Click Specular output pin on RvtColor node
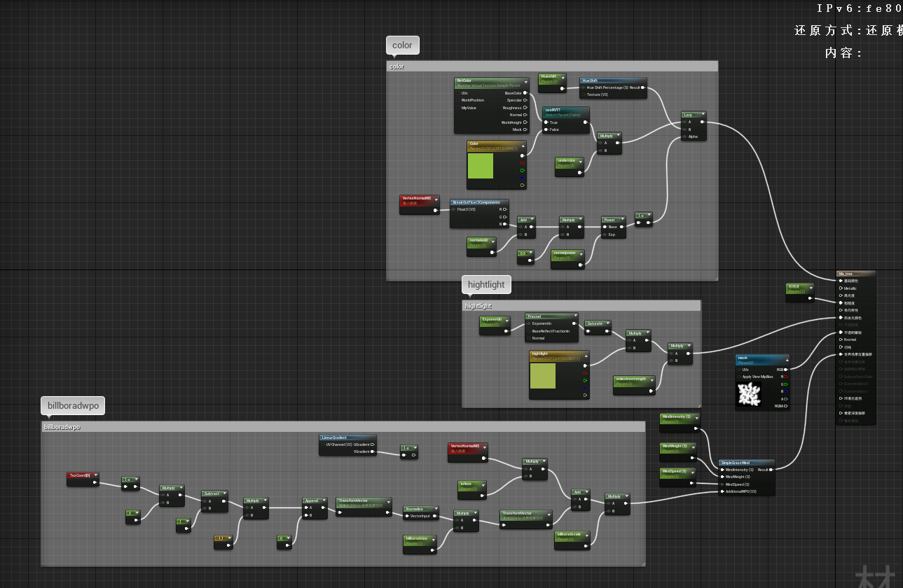Image resolution: width=903 pixels, height=588 pixels. (x=525, y=100)
